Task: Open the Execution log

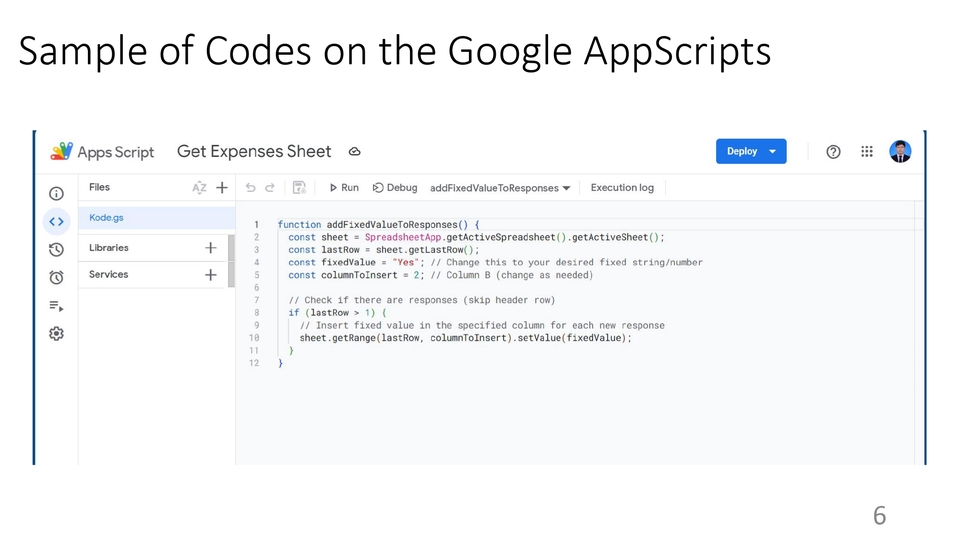Action: [x=622, y=188]
